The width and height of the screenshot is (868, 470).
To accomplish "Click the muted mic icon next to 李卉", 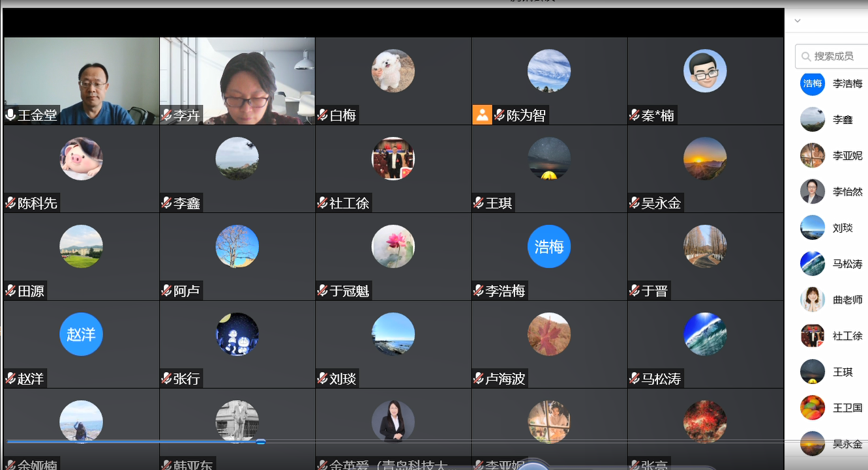I will (166, 115).
